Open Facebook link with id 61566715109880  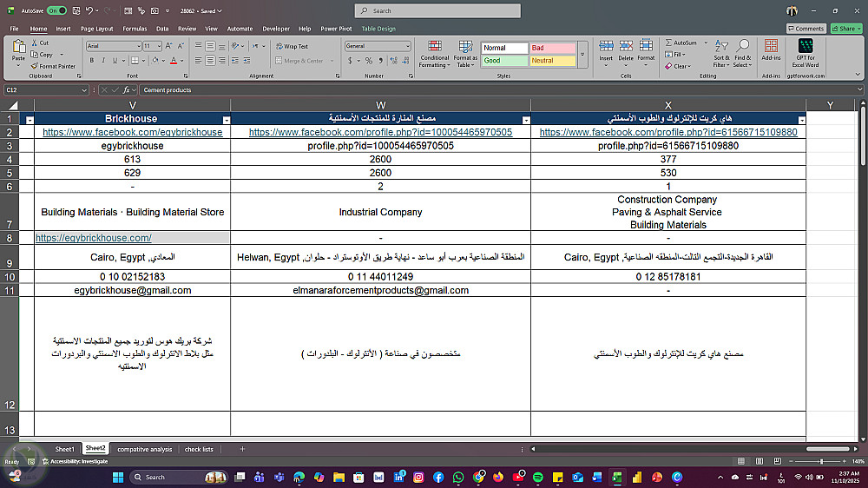click(668, 132)
